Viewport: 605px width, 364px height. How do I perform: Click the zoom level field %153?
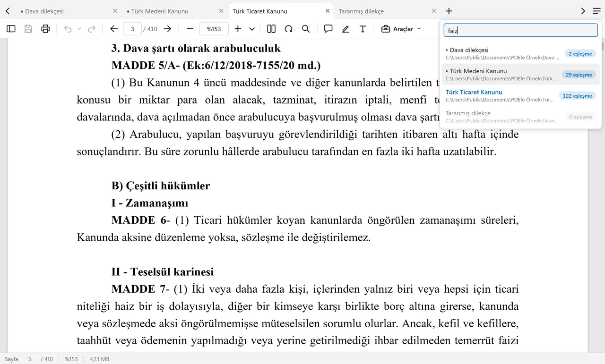214,29
